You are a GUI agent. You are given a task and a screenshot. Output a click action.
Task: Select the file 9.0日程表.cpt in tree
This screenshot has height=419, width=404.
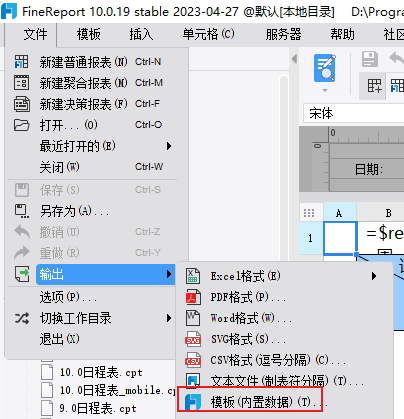point(98,408)
